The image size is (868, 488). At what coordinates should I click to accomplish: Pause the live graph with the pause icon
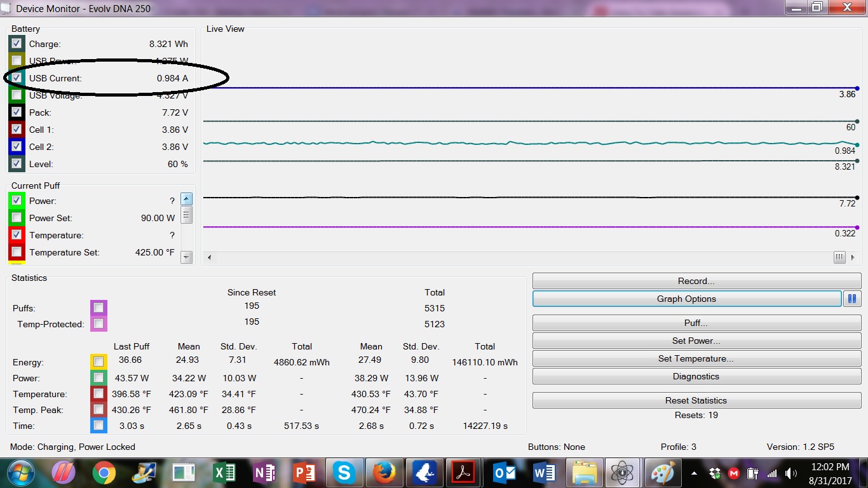[852, 299]
